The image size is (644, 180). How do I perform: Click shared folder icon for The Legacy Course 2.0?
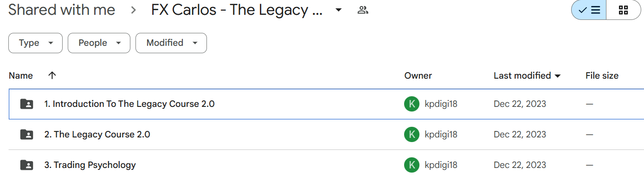pos(27,135)
